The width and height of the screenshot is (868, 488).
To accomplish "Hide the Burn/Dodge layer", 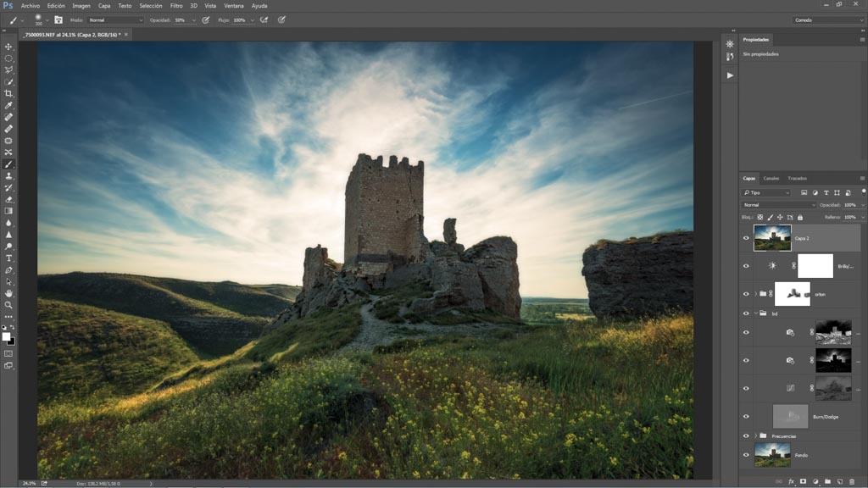I will click(746, 416).
